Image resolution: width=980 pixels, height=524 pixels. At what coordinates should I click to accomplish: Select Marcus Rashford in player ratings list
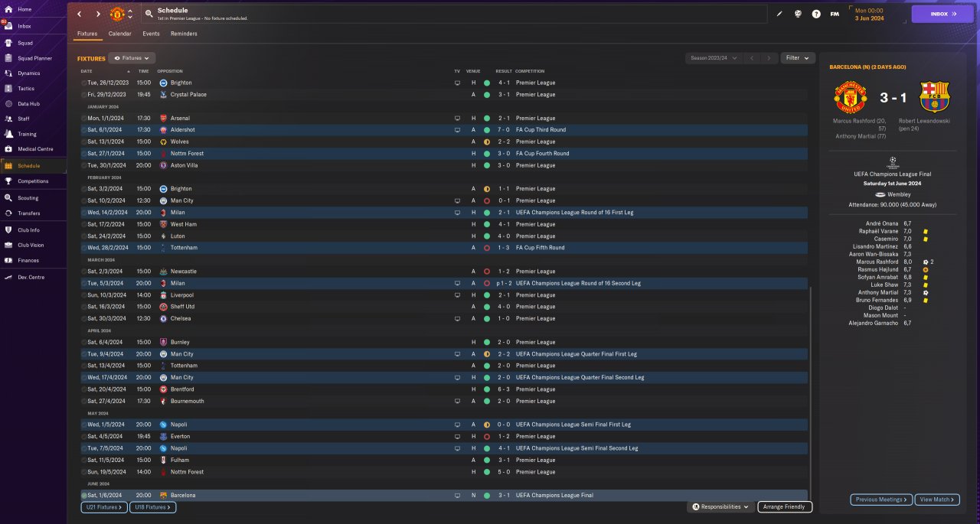click(x=877, y=262)
